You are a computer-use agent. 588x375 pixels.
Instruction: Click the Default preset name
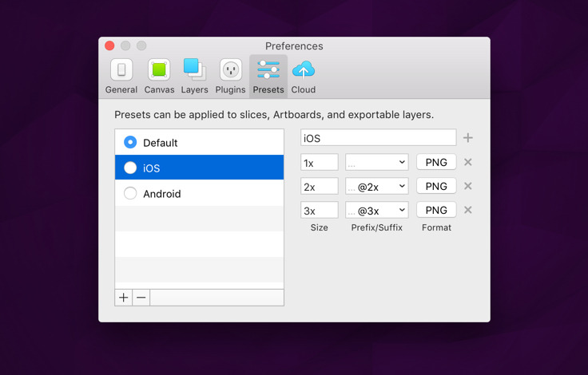(160, 143)
